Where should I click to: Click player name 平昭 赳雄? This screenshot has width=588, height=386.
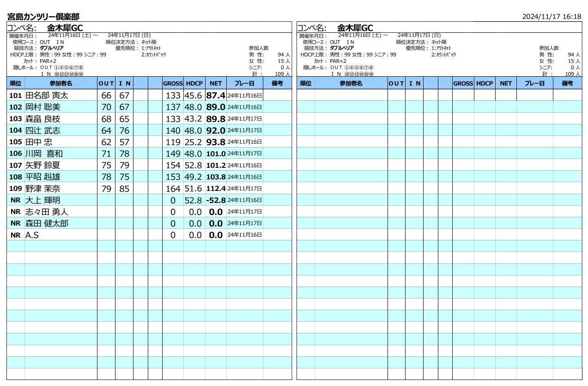click(x=43, y=177)
